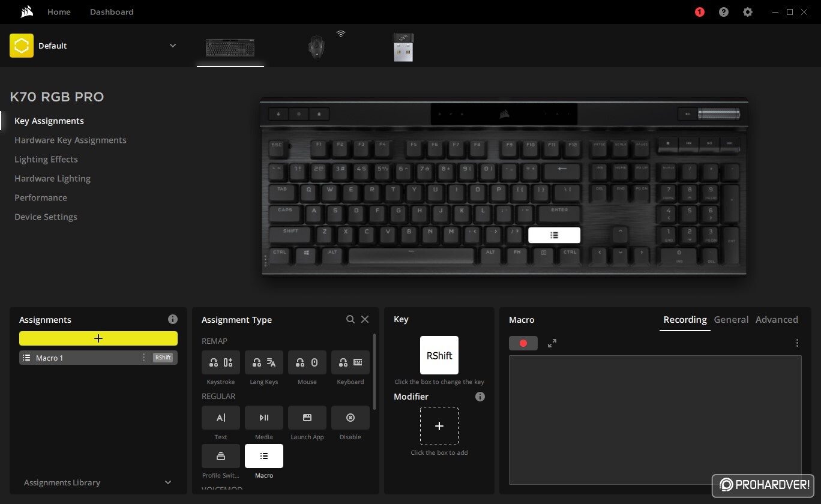Select the Enter key on keyboard image
The height and width of the screenshot is (504, 821).
559,214
